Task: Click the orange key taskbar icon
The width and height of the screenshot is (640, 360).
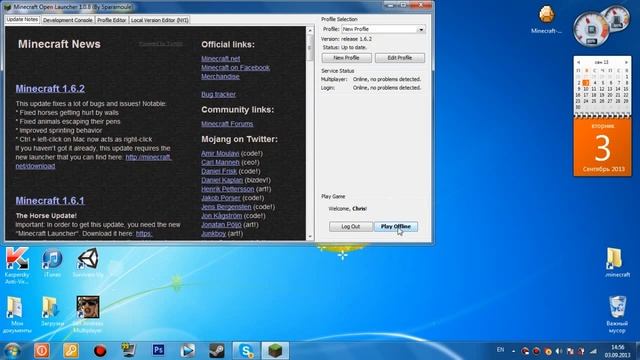Action: pos(71,350)
